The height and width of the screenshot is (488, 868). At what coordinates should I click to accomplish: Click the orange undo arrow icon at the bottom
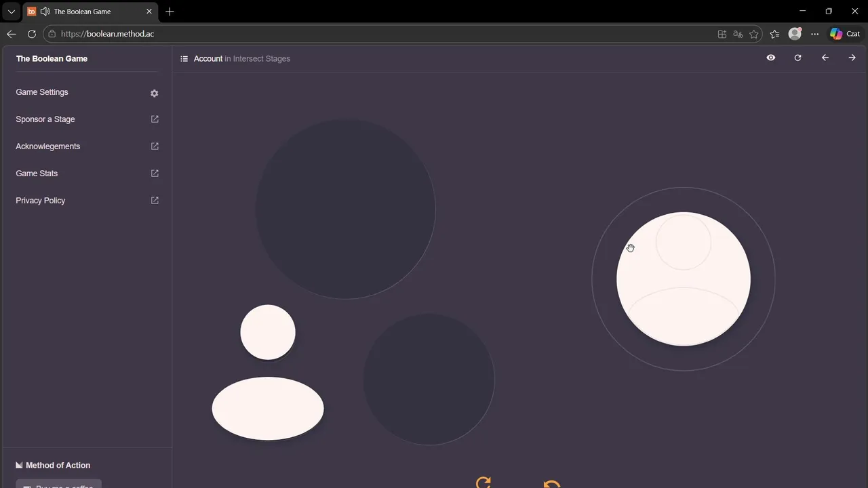point(552,484)
